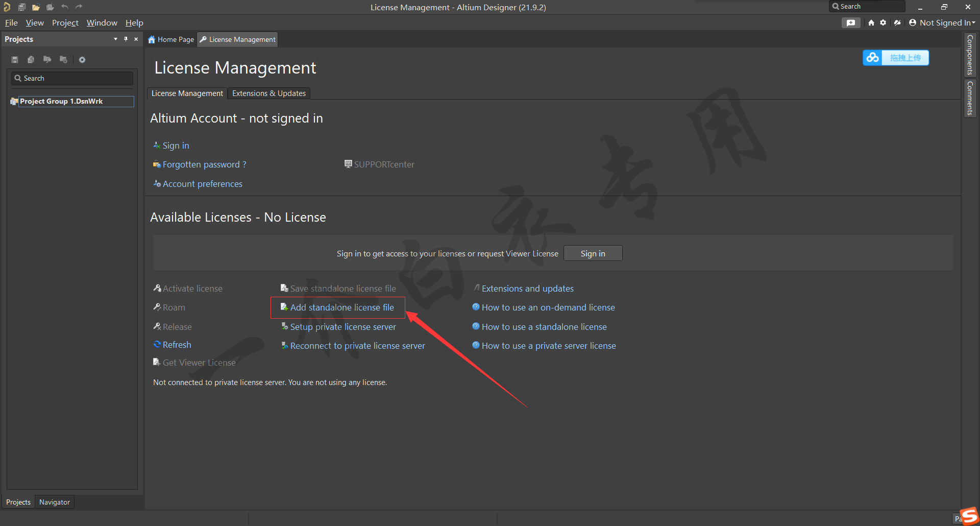The image size is (980, 526).
Task: Click Forgotten password link
Action: [204, 164]
